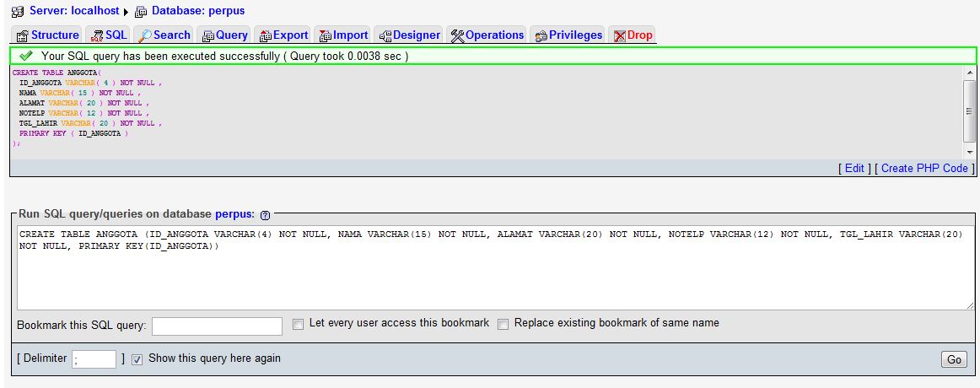The width and height of the screenshot is (980, 388).
Task: Click the textarea resize grip corner
Action: click(x=970, y=305)
